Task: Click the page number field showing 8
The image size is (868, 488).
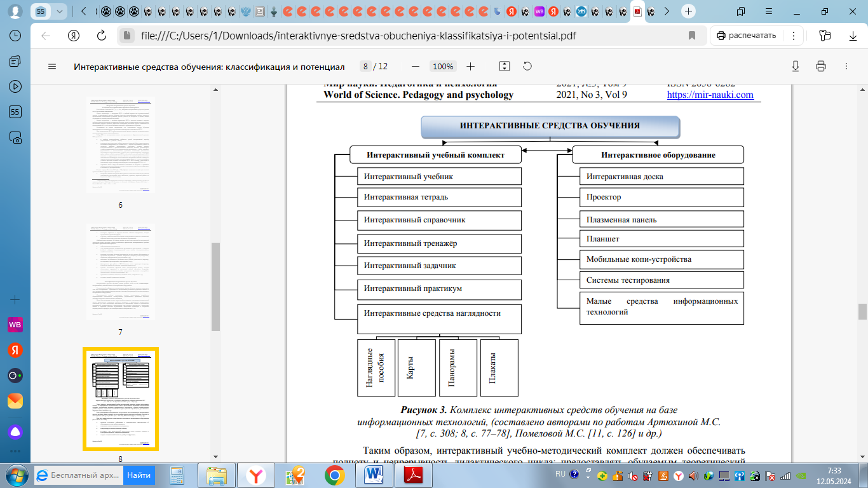Action: 365,66
